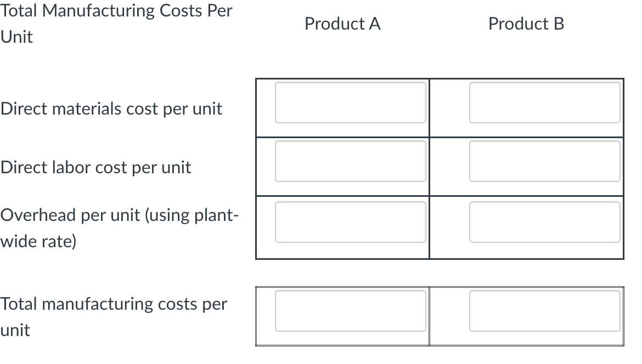The height and width of the screenshot is (364, 642).
Task: Click the Total Manufacturing Costs Per Unit title
Action: click(116, 23)
